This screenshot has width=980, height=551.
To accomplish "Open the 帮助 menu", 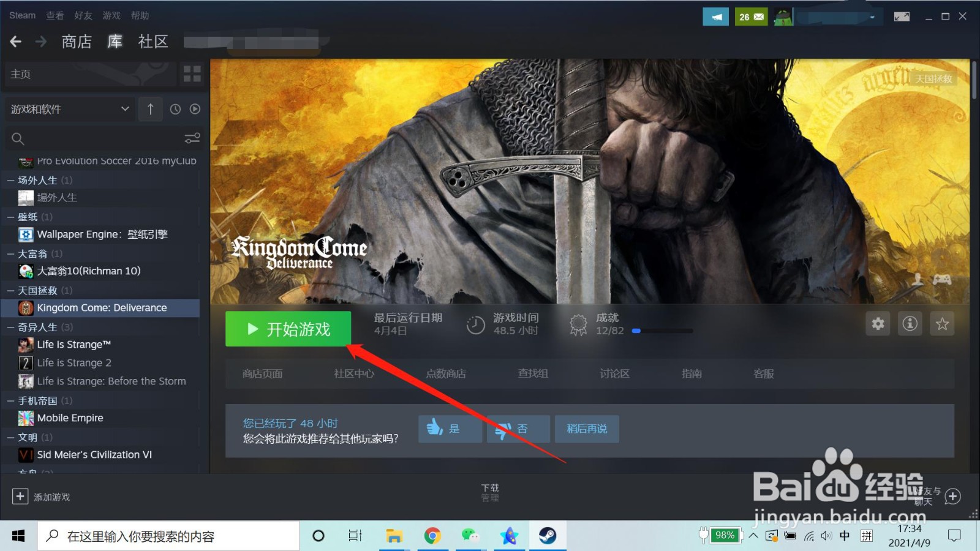I will tap(140, 15).
